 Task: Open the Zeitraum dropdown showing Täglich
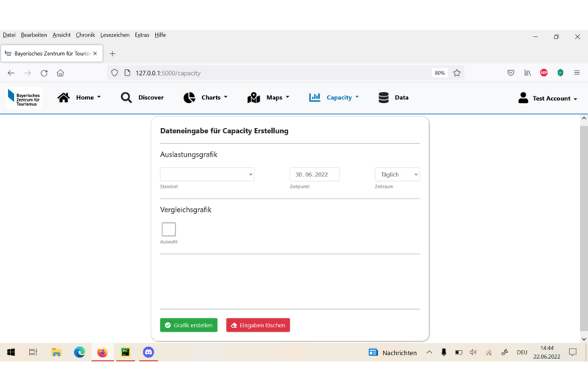click(x=397, y=174)
